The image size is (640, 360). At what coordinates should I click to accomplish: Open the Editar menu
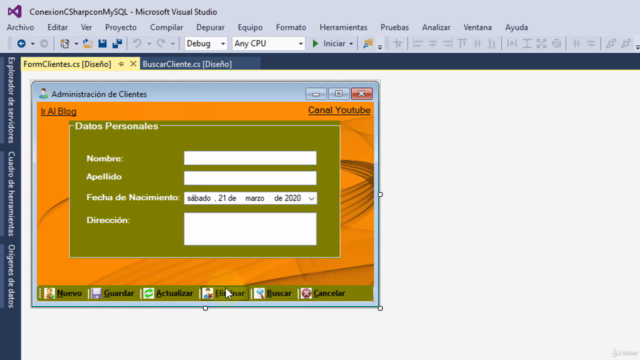[x=58, y=27]
